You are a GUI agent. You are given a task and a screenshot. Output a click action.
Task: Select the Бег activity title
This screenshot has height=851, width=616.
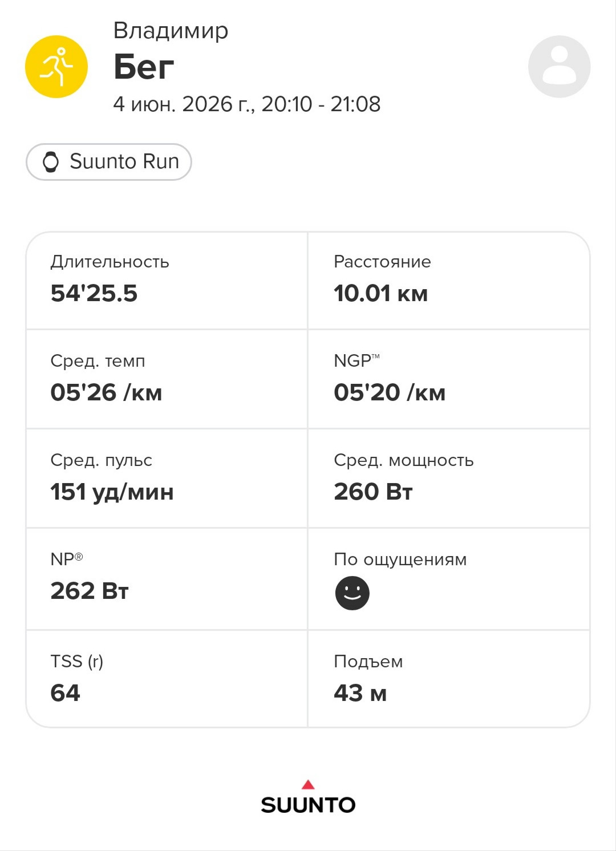tap(144, 67)
